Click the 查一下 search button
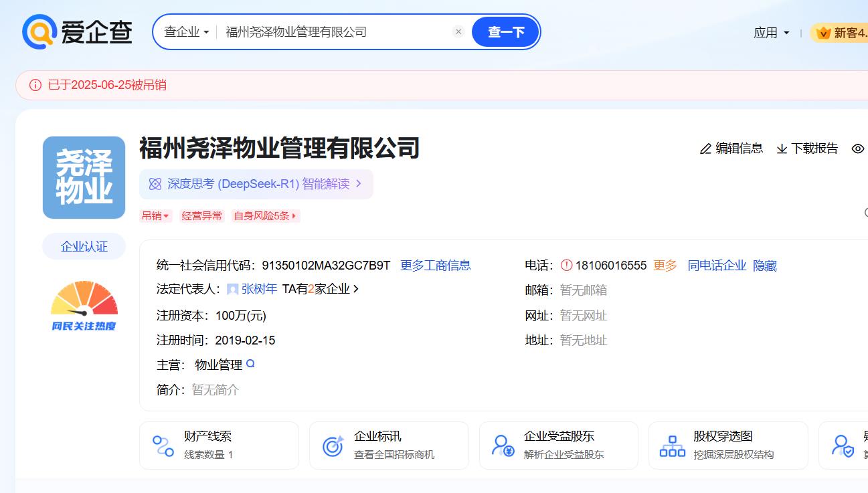 pyautogui.click(x=505, y=32)
